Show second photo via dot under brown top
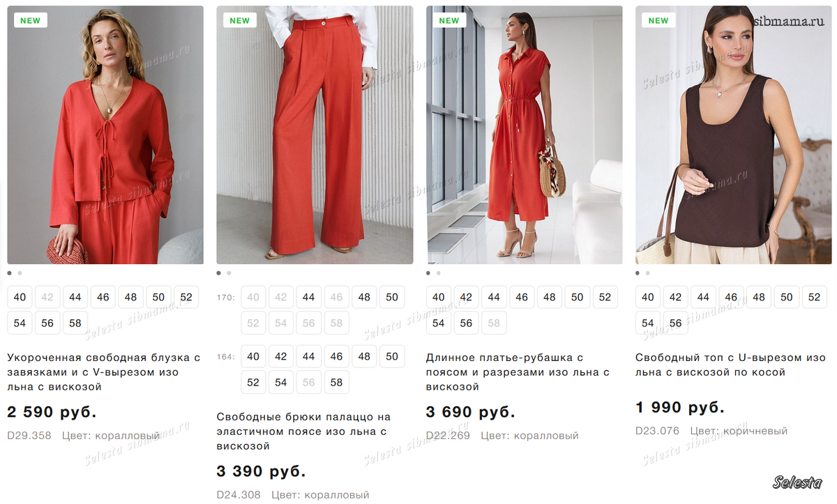Viewport: 837px width, 504px height. click(647, 273)
